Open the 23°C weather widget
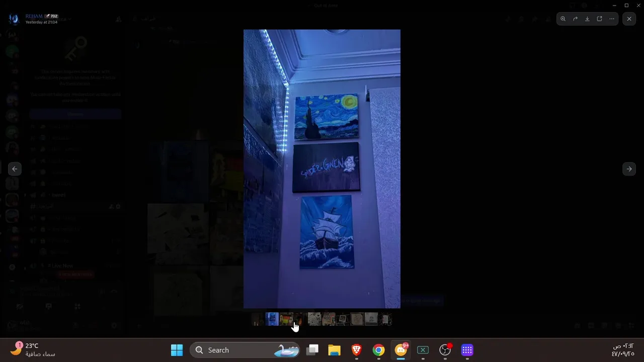Image resolution: width=644 pixels, height=362 pixels. pyautogui.click(x=33, y=350)
